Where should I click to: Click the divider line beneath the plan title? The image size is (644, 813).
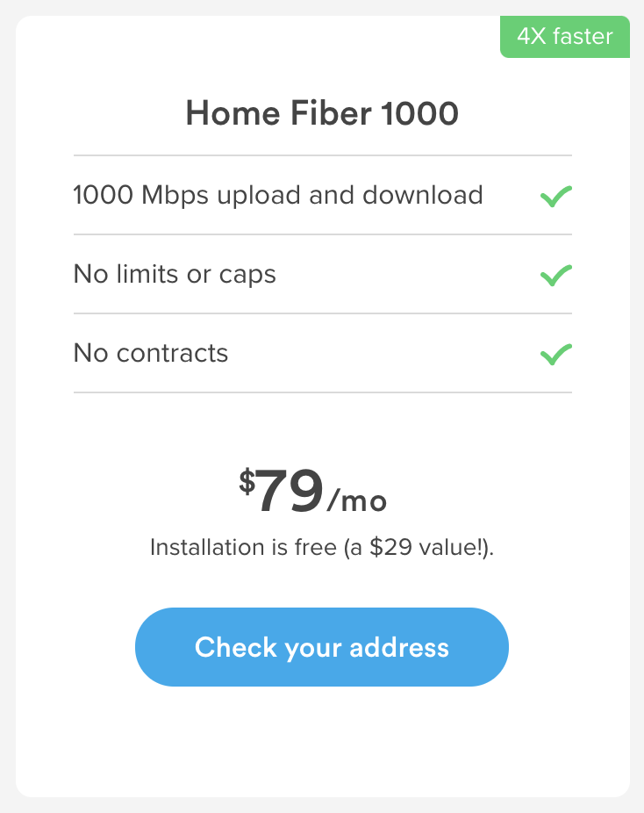323,155
